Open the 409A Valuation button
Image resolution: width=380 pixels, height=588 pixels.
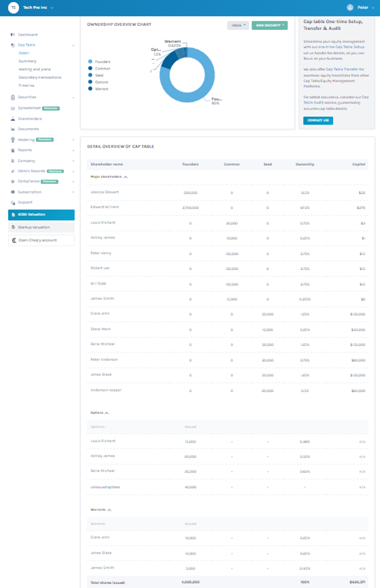tap(41, 214)
